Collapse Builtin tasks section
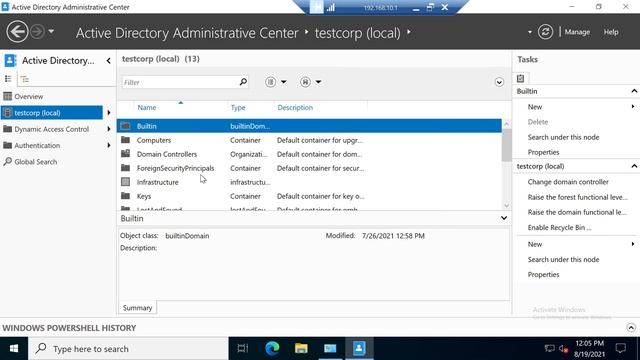Image resolution: width=640 pixels, height=360 pixels. tap(634, 91)
